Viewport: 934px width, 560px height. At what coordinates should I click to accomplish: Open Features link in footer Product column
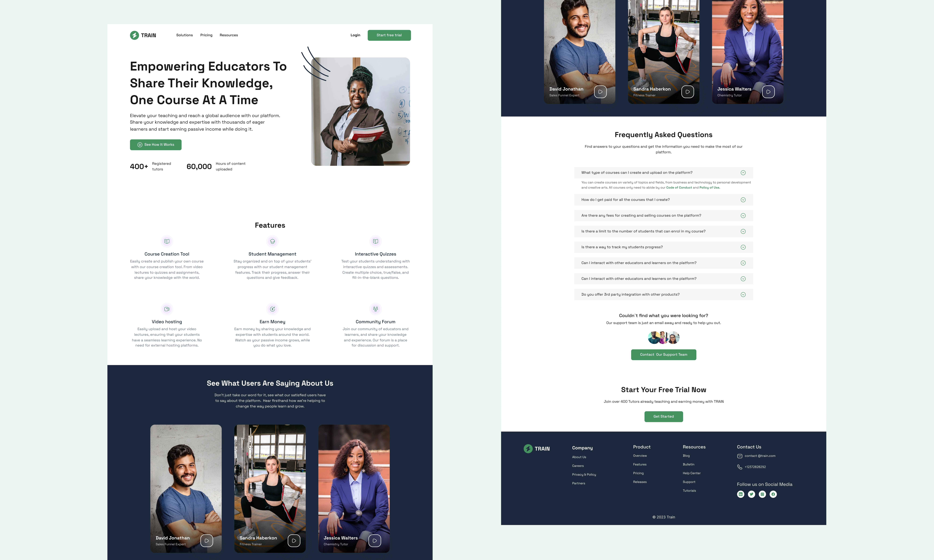(640, 465)
